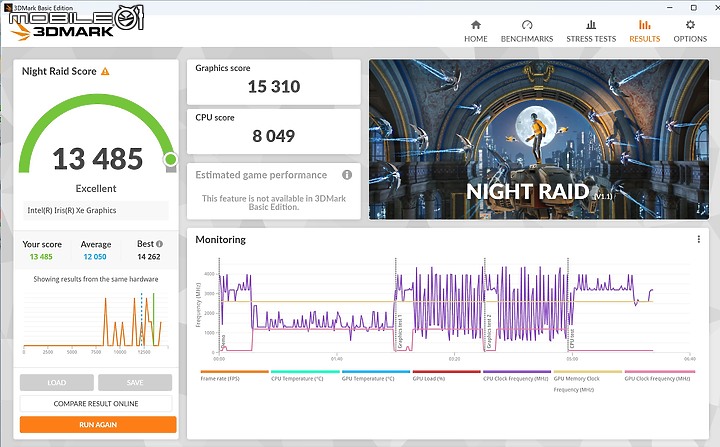Open the Monitoring three-dot menu
Image resolution: width=720 pixels, height=447 pixels.
coord(698,239)
